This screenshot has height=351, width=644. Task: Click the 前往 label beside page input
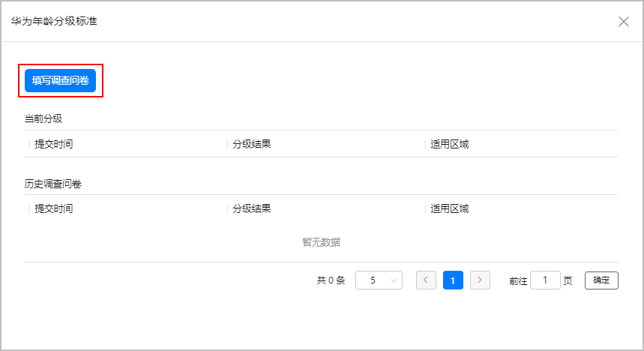tap(518, 280)
